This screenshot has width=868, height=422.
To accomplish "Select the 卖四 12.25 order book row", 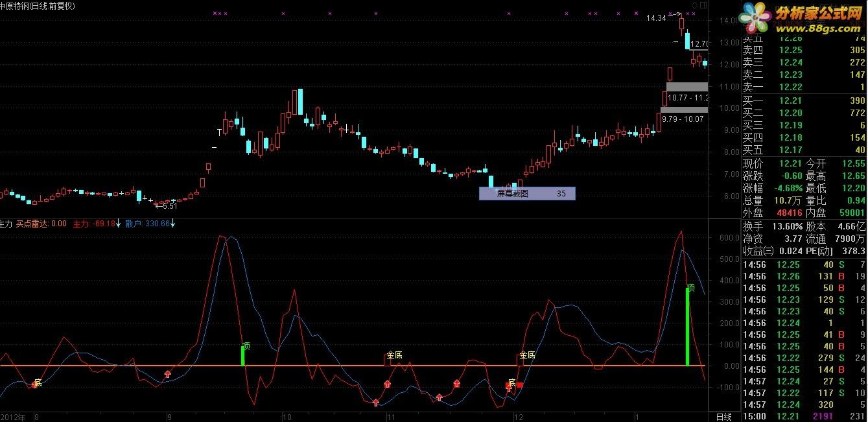I will point(804,50).
